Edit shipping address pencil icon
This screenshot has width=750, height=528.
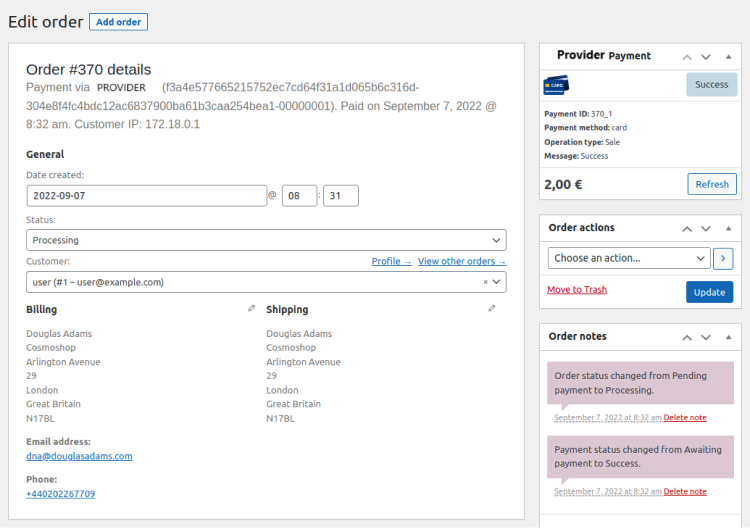point(492,309)
